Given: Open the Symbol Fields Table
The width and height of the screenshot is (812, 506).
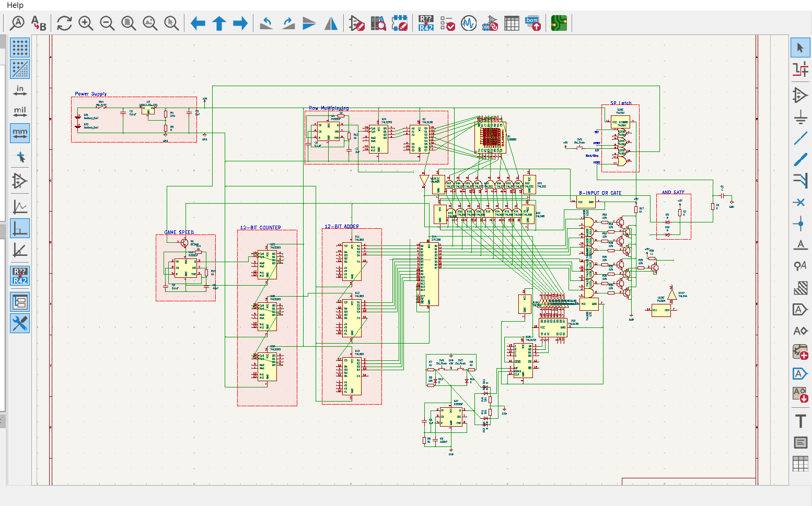Looking at the screenshot, I should click(512, 23).
